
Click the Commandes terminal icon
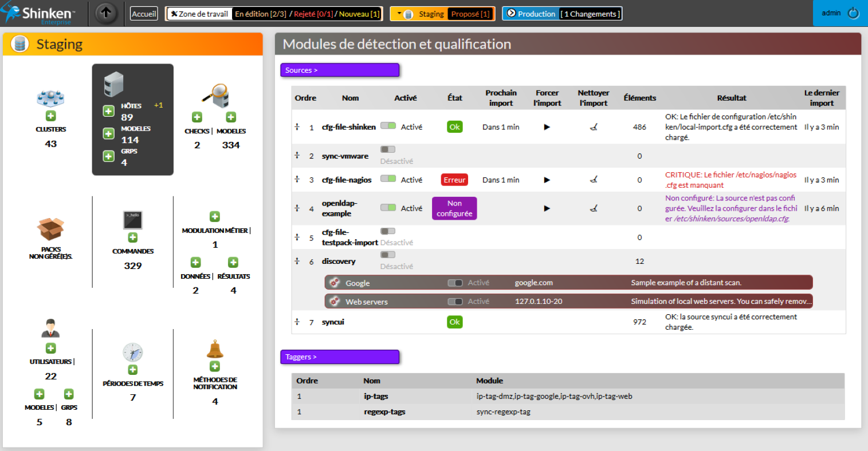pyautogui.click(x=132, y=220)
